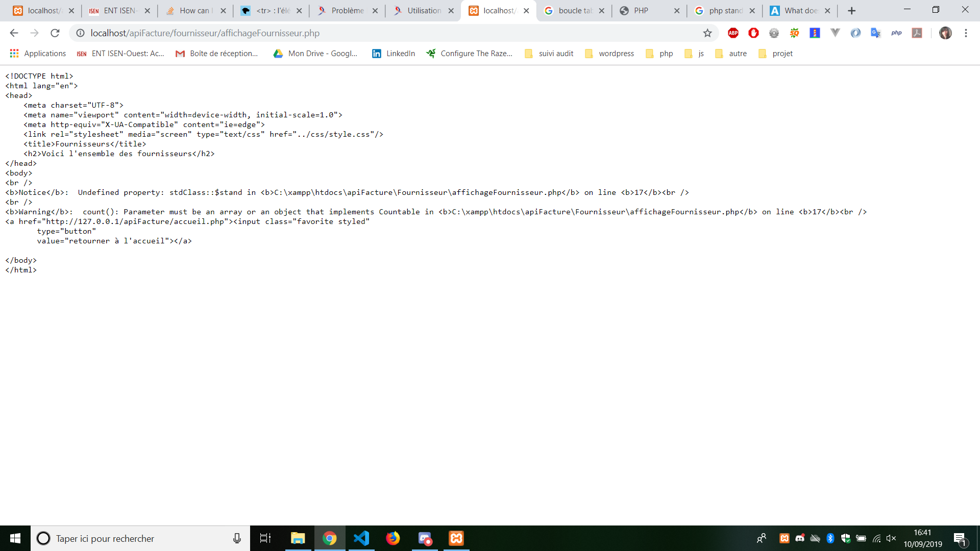Click the Windows search bar
Screen dimensions: 980x551
[135, 538]
